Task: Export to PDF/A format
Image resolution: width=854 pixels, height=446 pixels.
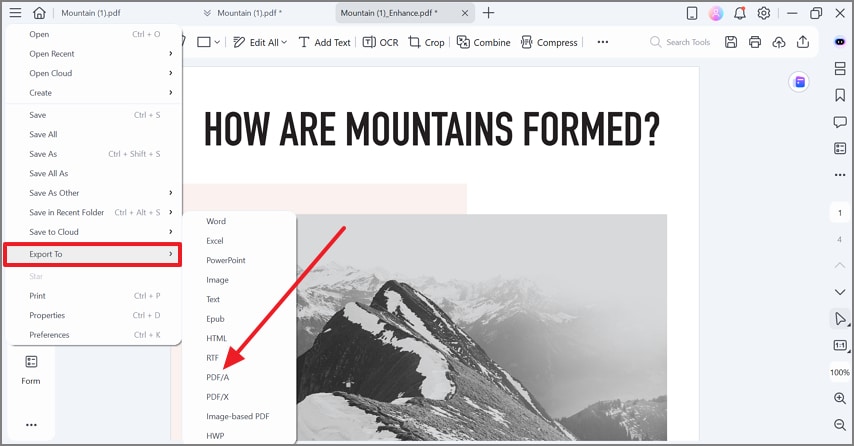Action: coord(240,377)
